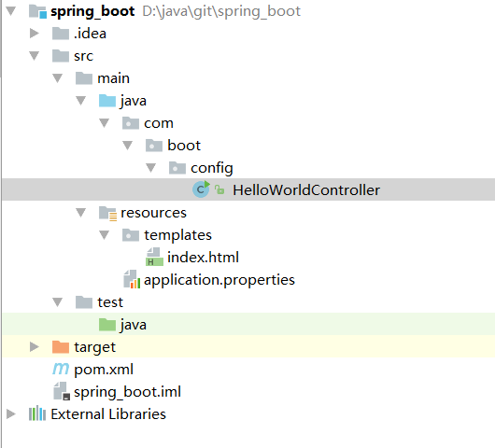Collapse the resources folder arrow
This screenshot has width=495, height=448.
pos(81,213)
